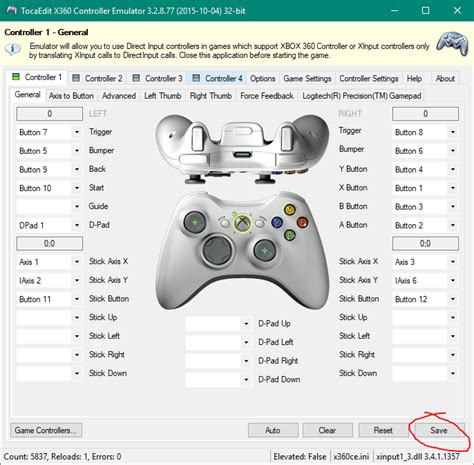Select the Logitech(R) Precision(TM) Gamepad sub-tab
This screenshot has width=474, height=465.
click(x=362, y=96)
